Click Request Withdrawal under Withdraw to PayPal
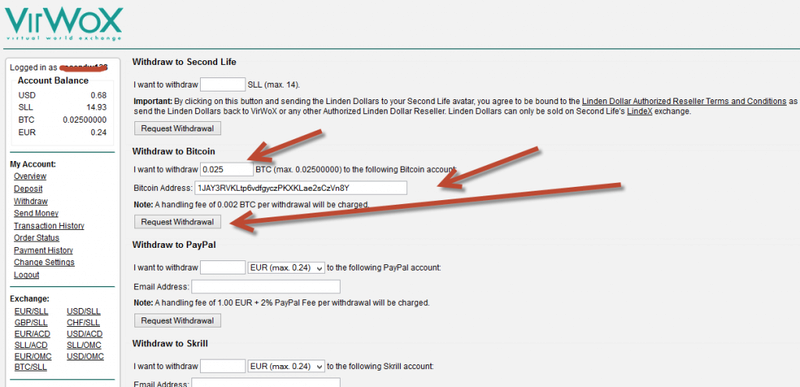800x387 pixels. pos(178,321)
